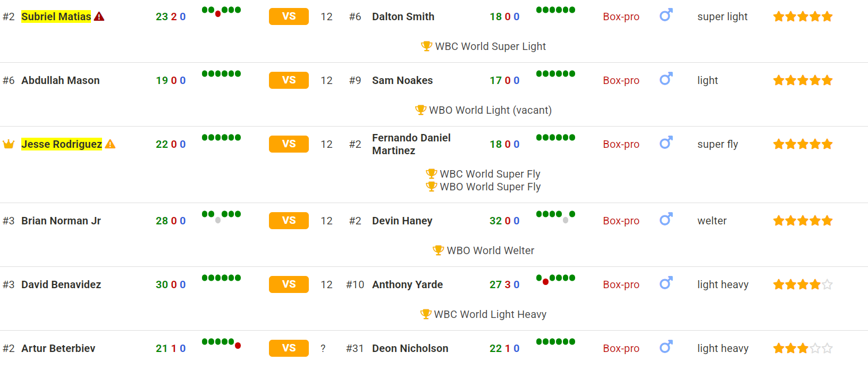The width and height of the screenshot is (868, 369).
Task: Click the orange warning icon beside Jesse Rodriguez
Action: click(x=110, y=144)
